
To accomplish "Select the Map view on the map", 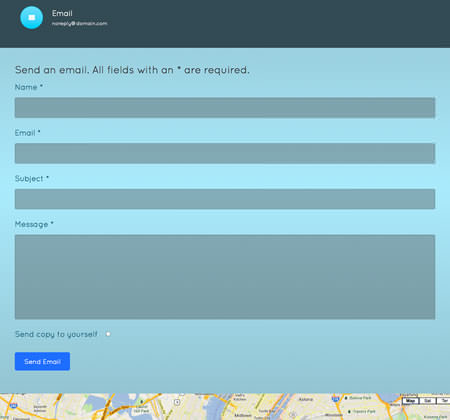I will tap(410, 401).
